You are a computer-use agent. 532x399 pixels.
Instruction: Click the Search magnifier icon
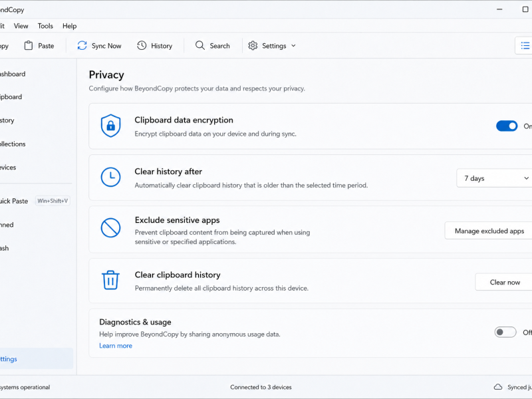tap(200, 45)
